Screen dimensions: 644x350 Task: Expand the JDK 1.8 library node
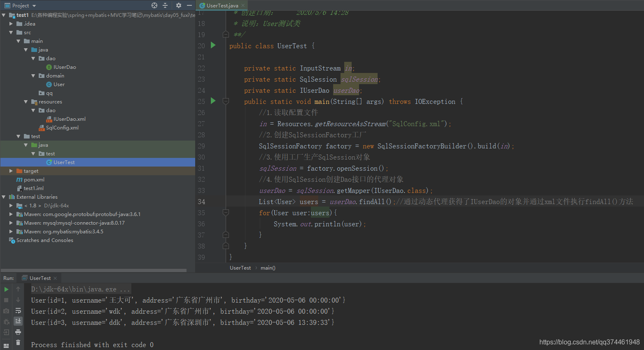click(11, 206)
